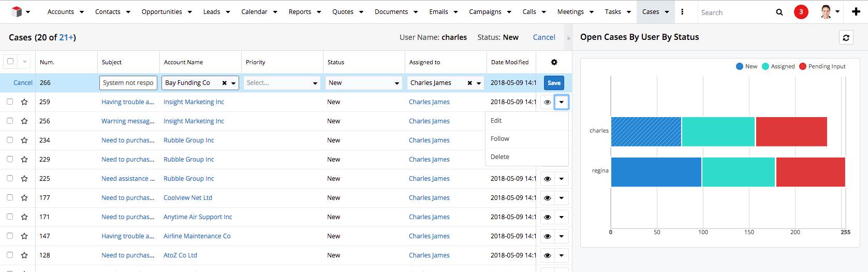Refresh the Open Cases dashlet
868x272 pixels.
click(x=846, y=37)
